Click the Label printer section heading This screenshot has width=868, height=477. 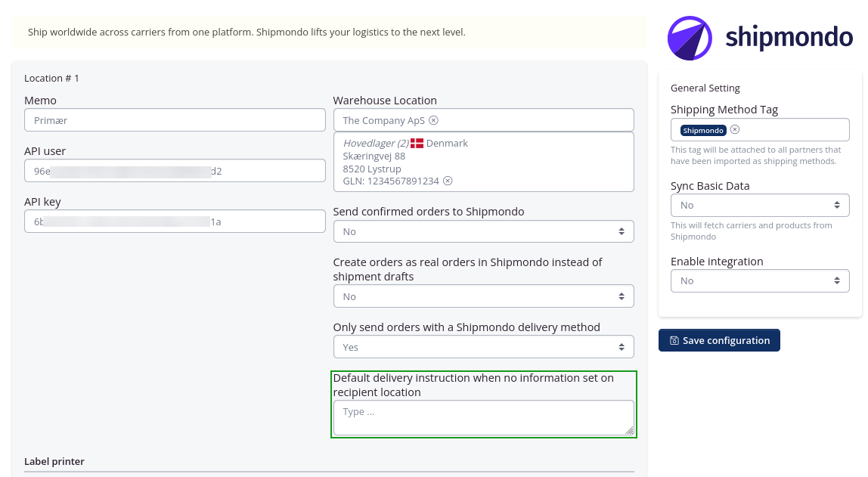click(54, 461)
